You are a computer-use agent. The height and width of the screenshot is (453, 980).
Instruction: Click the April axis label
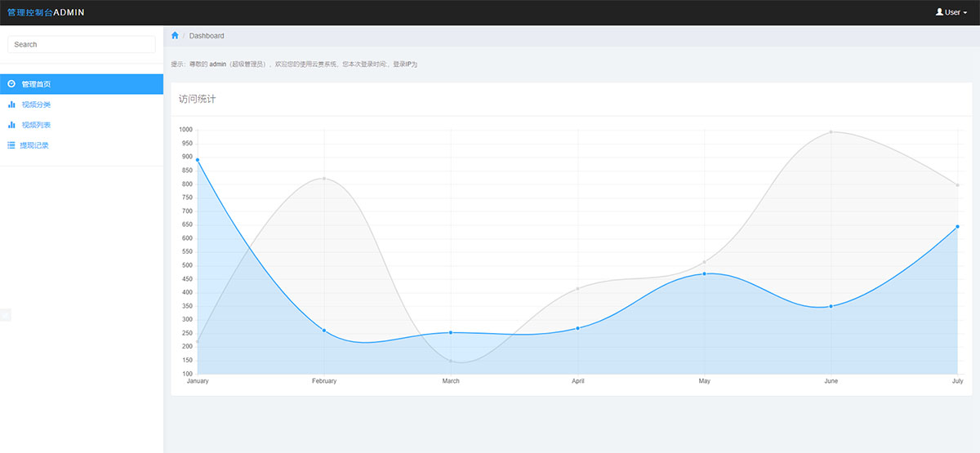(x=577, y=381)
